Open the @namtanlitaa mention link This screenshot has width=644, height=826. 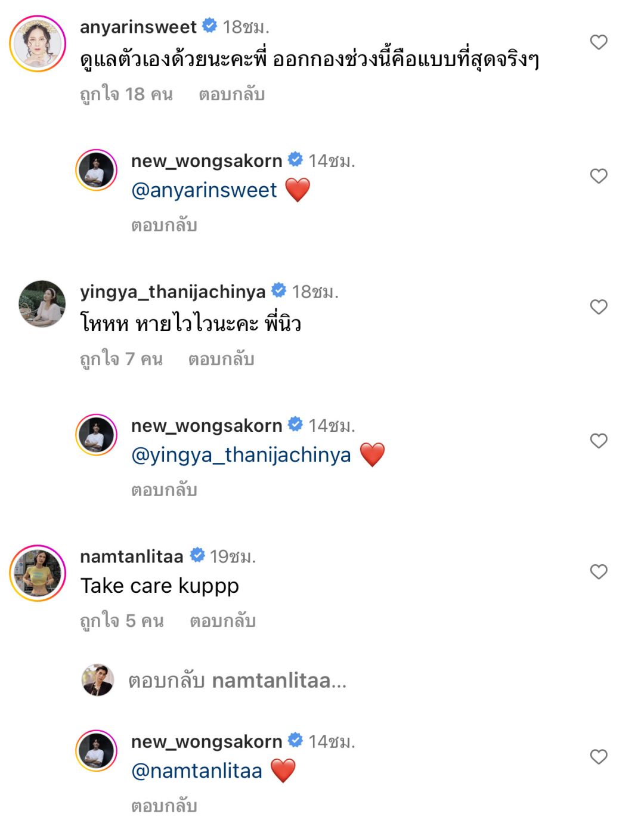[x=197, y=771]
